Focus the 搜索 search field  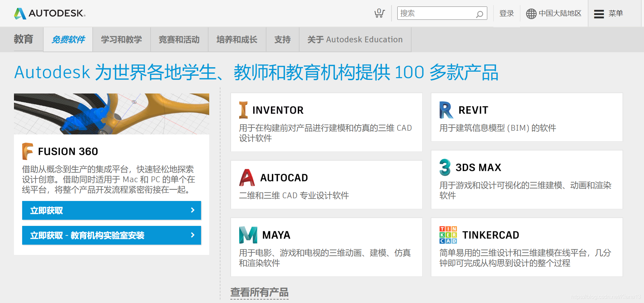(442, 13)
